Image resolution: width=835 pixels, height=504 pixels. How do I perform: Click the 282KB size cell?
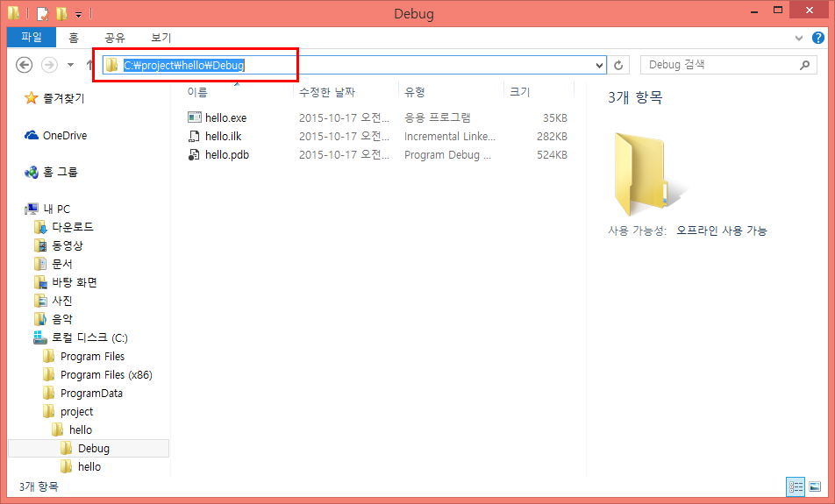point(552,136)
